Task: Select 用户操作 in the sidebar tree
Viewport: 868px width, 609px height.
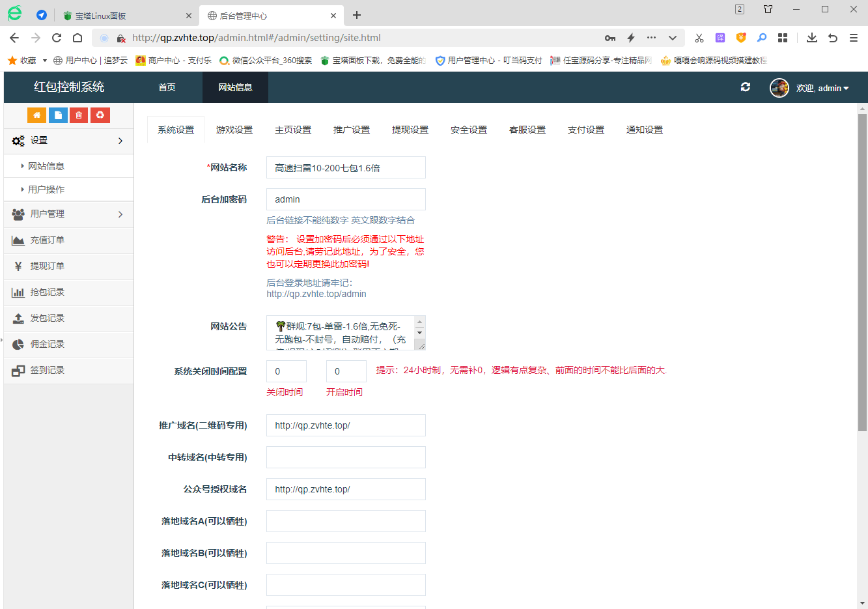Action: coord(46,190)
